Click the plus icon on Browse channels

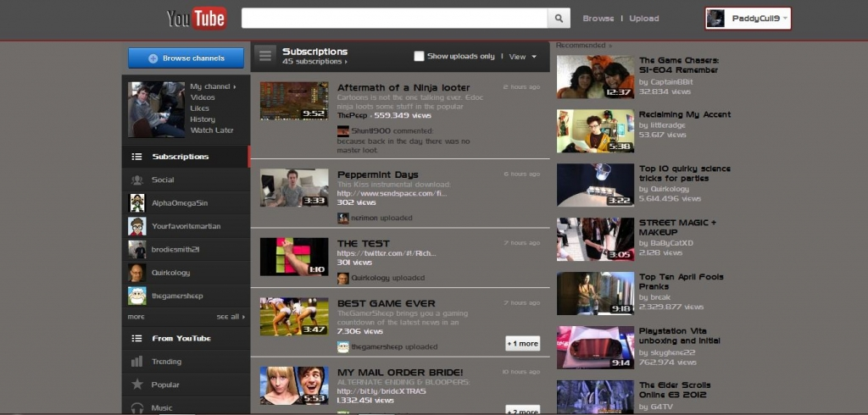click(x=153, y=58)
